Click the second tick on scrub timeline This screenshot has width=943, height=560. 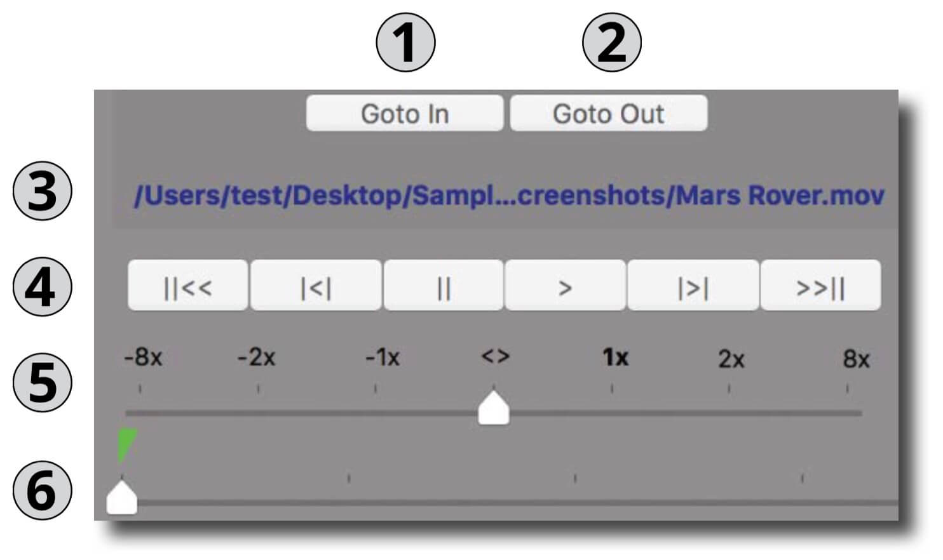click(348, 477)
